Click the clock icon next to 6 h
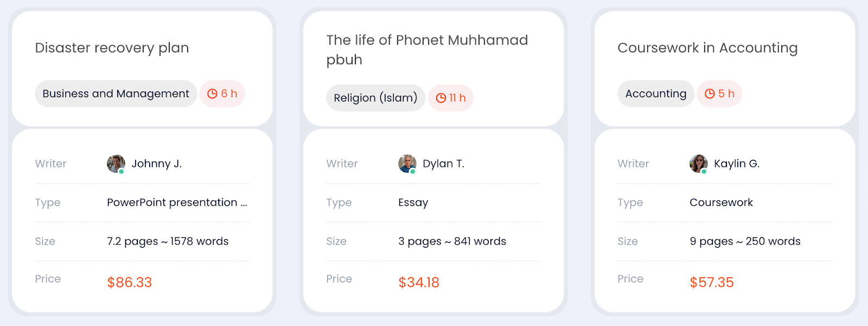868x326 pixels. (x=212, y=93)
